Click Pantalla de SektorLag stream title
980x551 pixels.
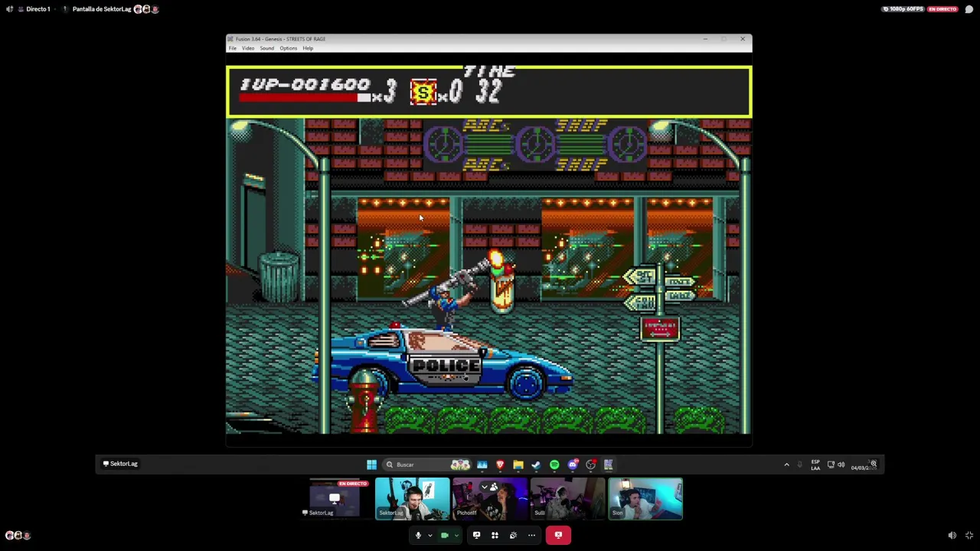coord(102,9)
